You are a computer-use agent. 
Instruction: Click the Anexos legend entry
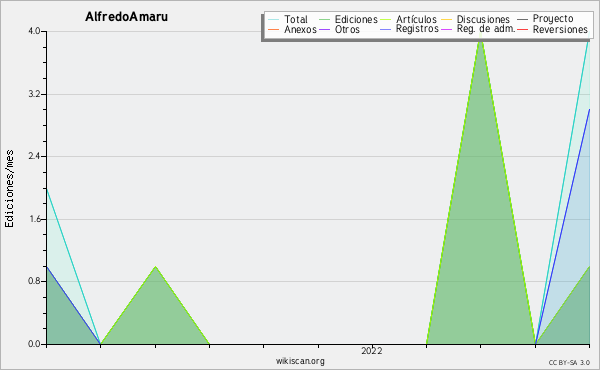tap(292, 29)
